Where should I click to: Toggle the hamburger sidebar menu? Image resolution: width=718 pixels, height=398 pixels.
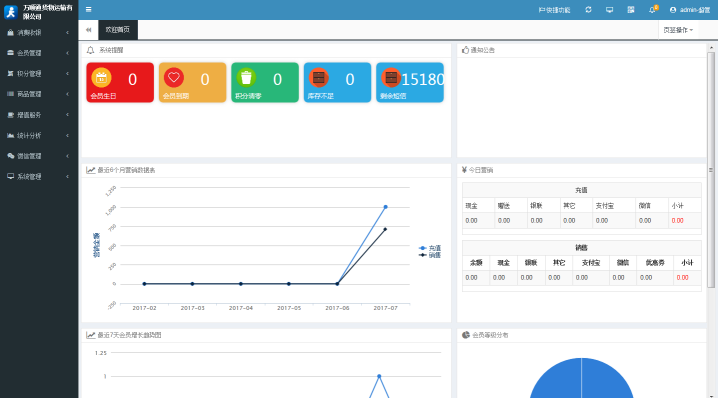coord(88,10)
